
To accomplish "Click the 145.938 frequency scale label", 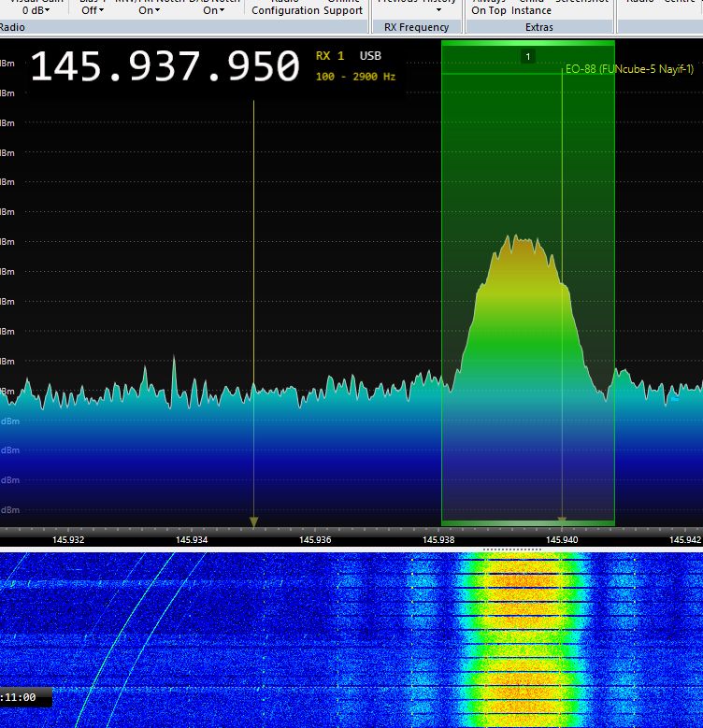I will click(438, 540).
